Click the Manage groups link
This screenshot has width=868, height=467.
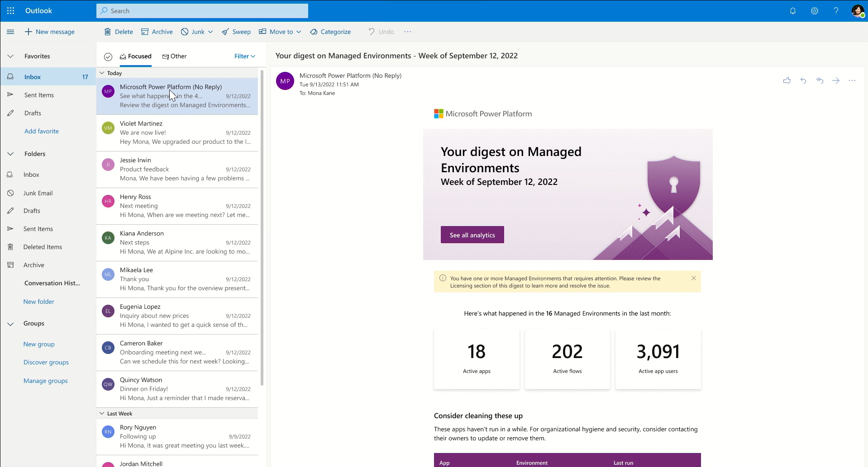pos(46,381)
